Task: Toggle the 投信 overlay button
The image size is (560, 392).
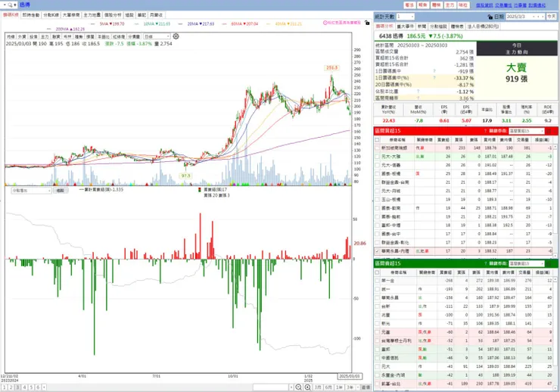Action: tap(33, 36)
